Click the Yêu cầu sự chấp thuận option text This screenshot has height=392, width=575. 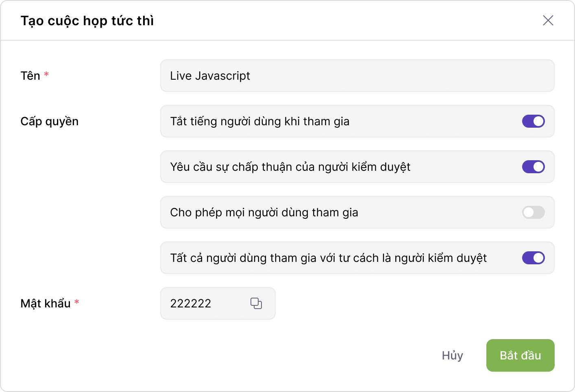coord(290,167)
